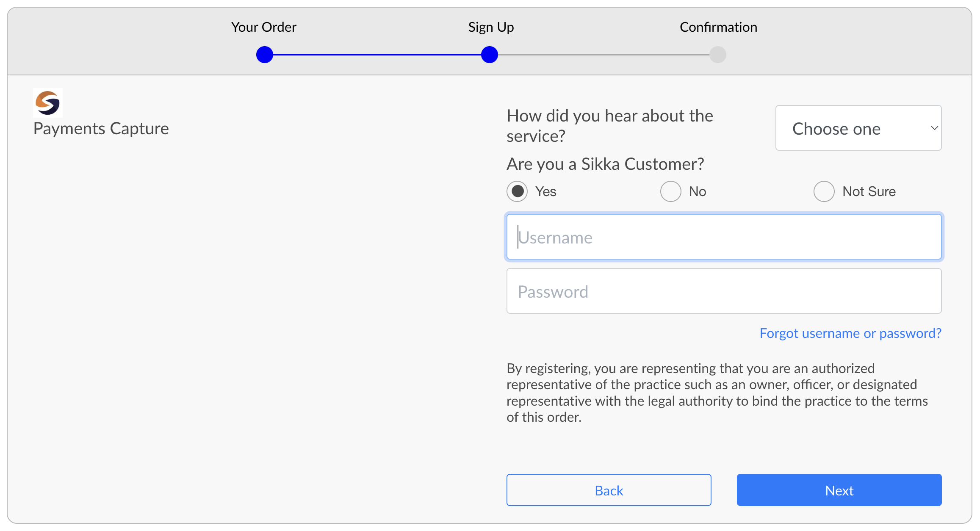Go back with the Back button
The image size is (980, 531).
(609, 490)
